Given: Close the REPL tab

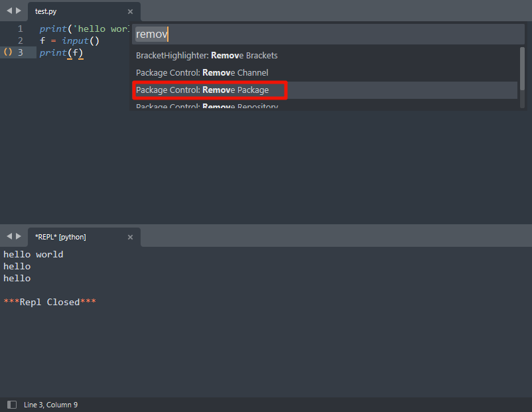Looking at the screenshot, I should [x=130, y=237].
